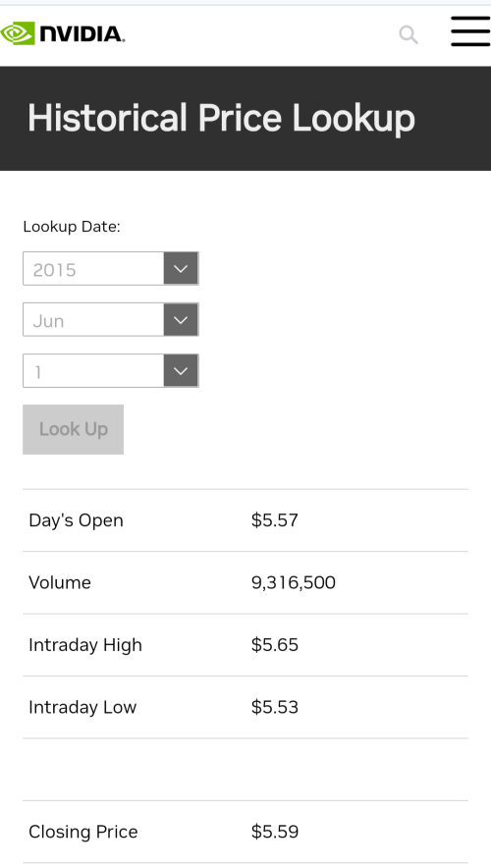This screenshot has height=868, width=491.
Task: Click the Closing Price row label
Action: tap(83, 832)
